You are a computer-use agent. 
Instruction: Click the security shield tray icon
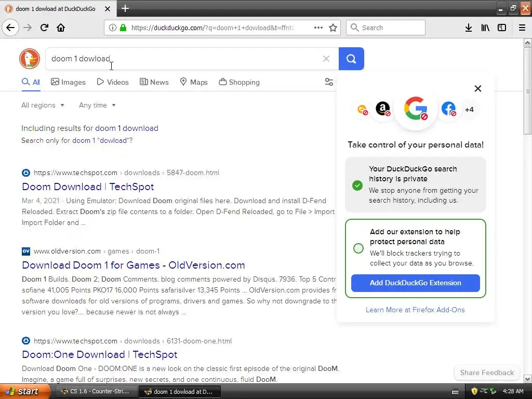point(474,391)
